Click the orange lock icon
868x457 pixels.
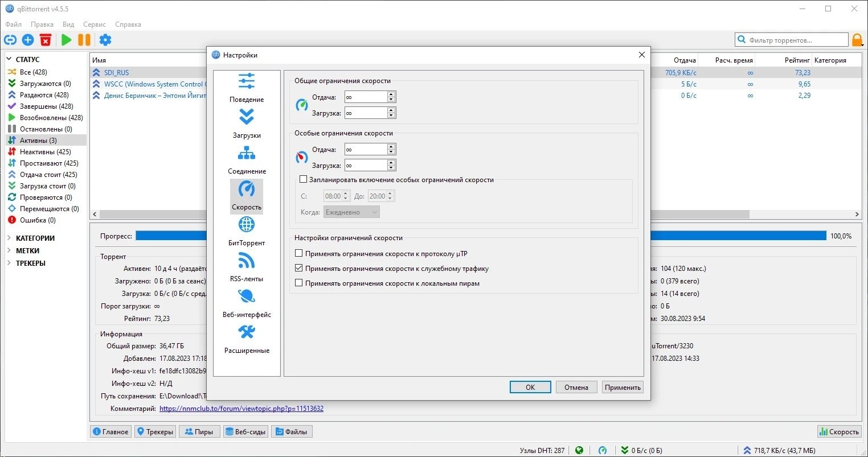[857, 40]
